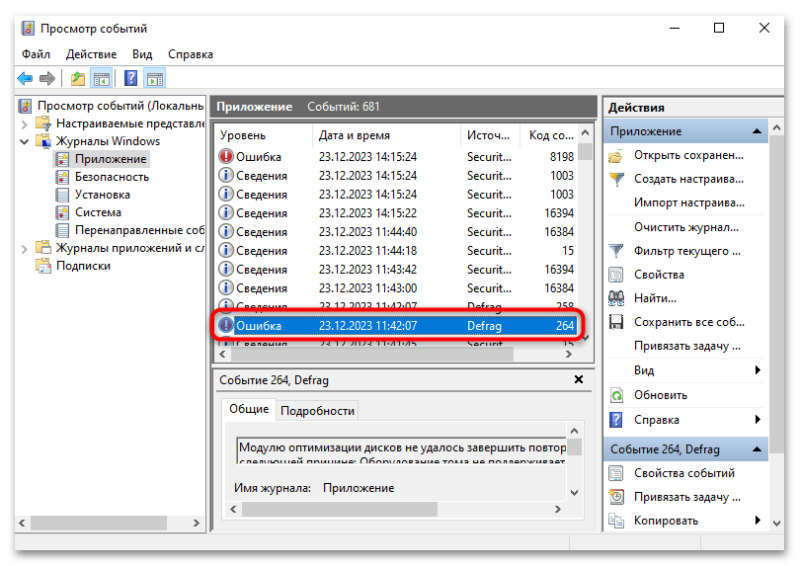Click the Properties icon in Actions

tap(616, 275)
